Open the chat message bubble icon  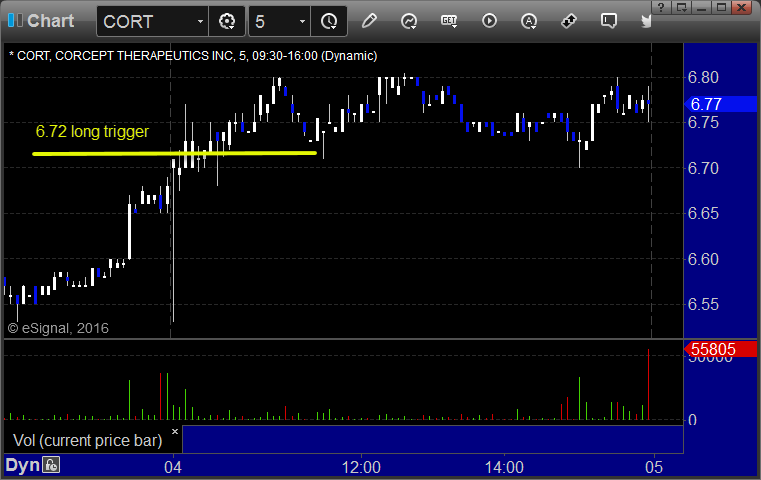coord(608,21)
